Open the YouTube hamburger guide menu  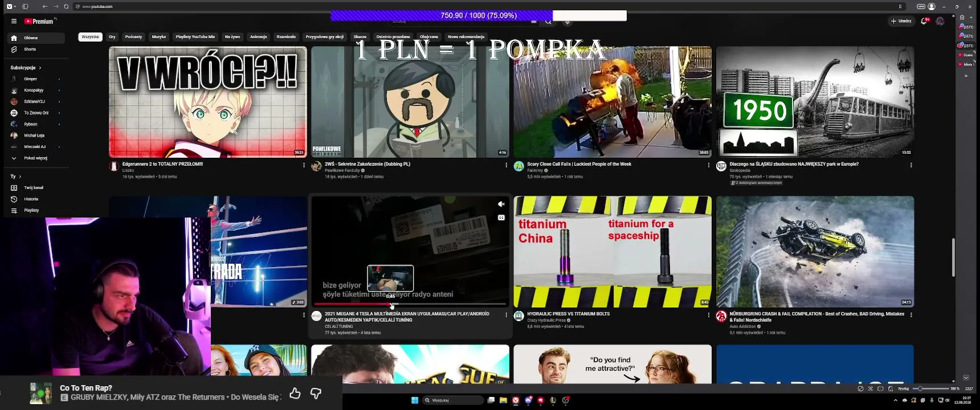pyautogui.click(x=14, y=21)
